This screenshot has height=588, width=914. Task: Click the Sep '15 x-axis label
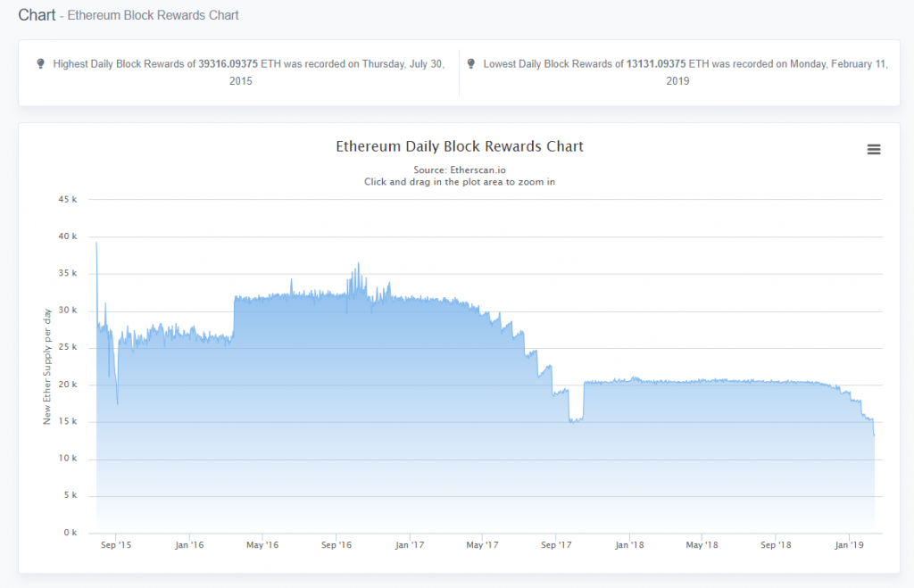(x=117, y=544)
